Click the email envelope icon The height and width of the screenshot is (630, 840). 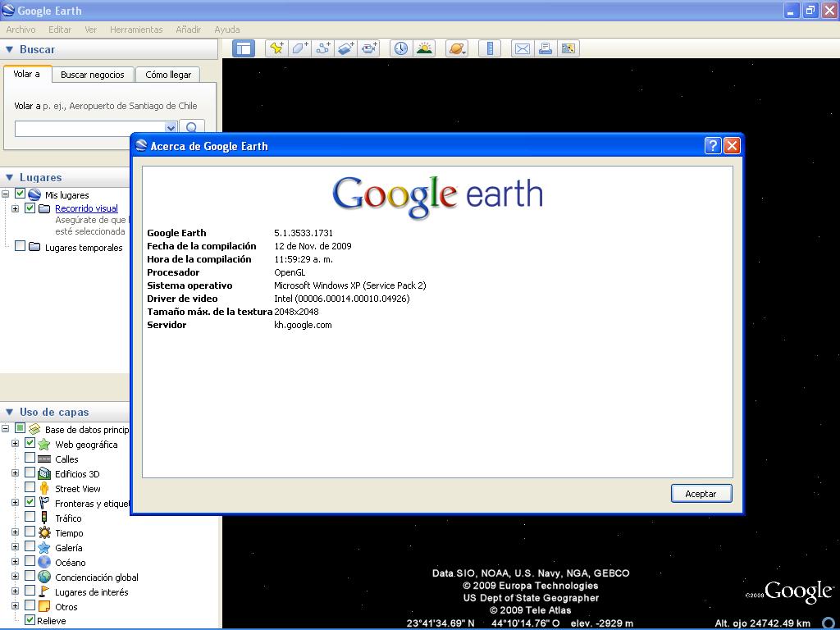(x=522, y=48)
